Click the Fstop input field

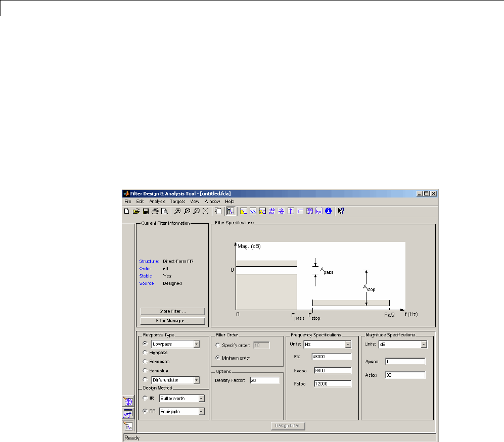[x=333, y=383]
